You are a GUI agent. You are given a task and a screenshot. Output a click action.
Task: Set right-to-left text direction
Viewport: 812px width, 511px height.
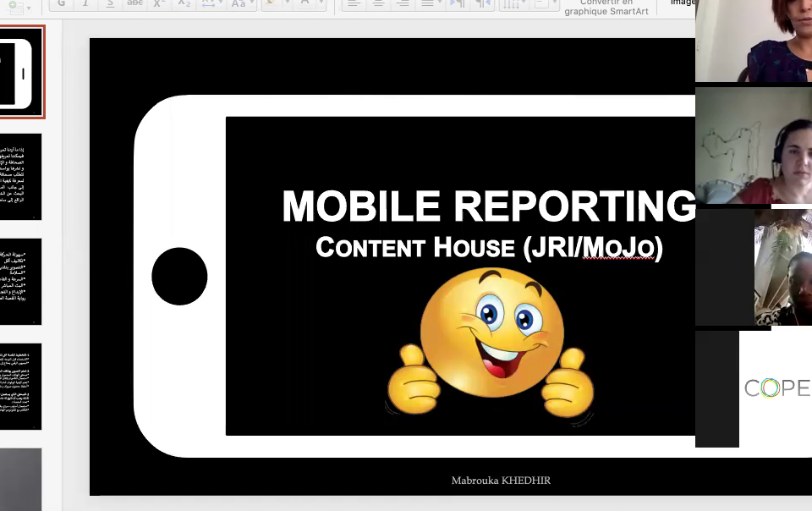point(482,4)
